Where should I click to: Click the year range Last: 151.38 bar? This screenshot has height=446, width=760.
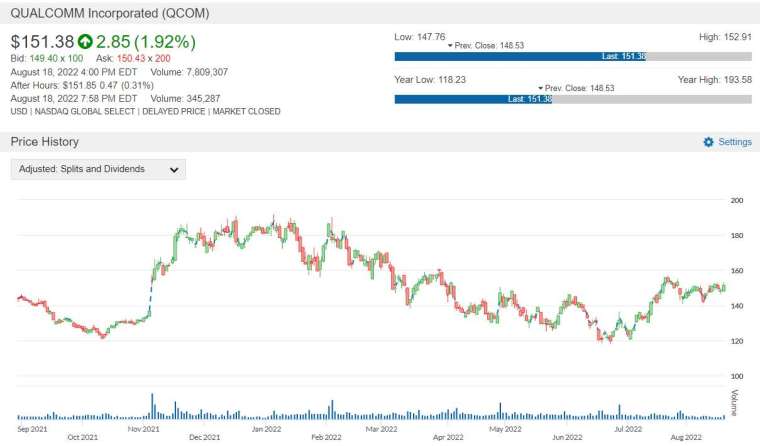pos(473,99)
